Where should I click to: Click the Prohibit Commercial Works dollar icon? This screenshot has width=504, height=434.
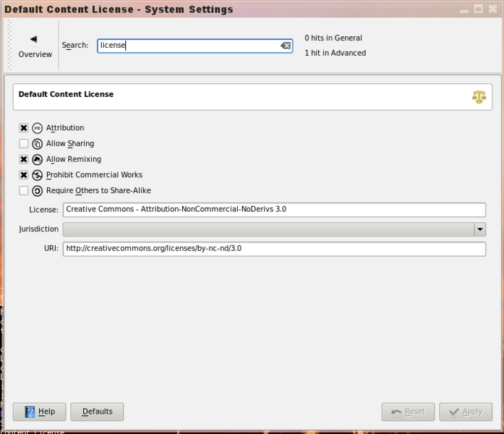pyautogui.click(x=38, y=175)
